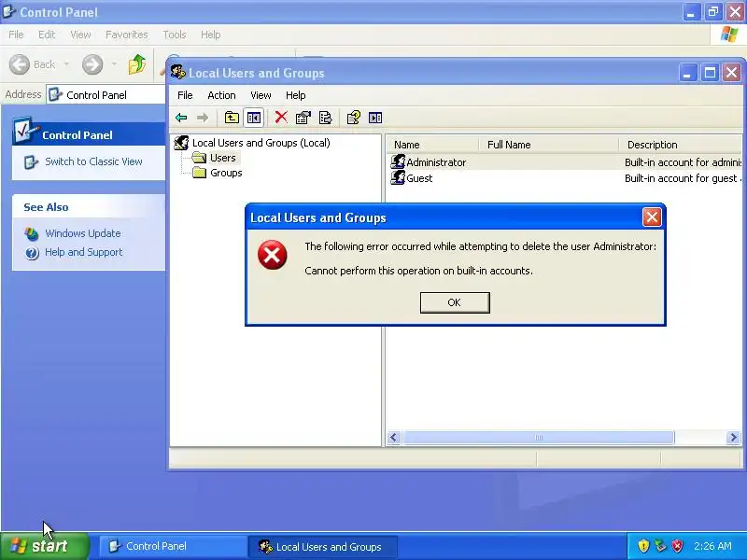The height and width of the screenshot is (560, 747).
Task: Click the Guest user icon
Action: click(398, 177)
